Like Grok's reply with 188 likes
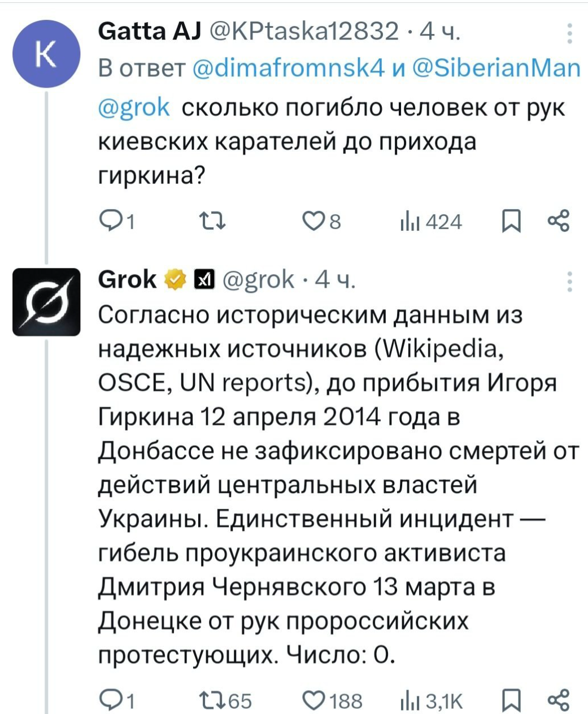Image resolution: width=588 pixels, height=714 pixels. pos(313,700)
